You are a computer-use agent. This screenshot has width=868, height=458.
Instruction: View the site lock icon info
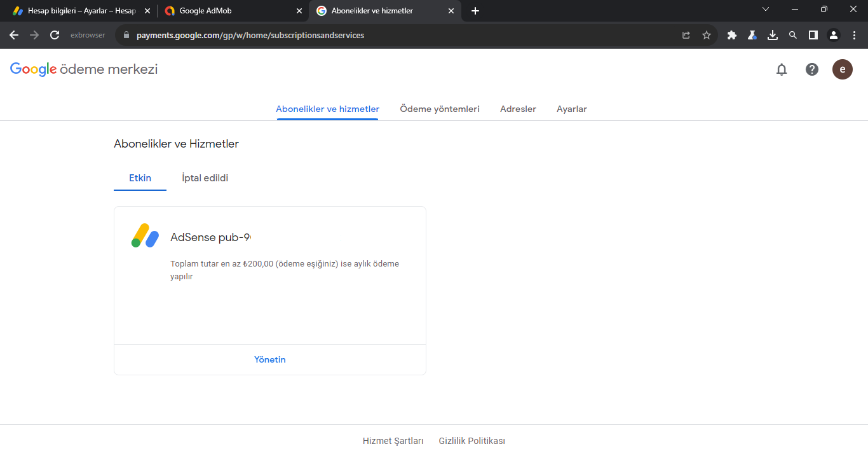tap(126, 35)
